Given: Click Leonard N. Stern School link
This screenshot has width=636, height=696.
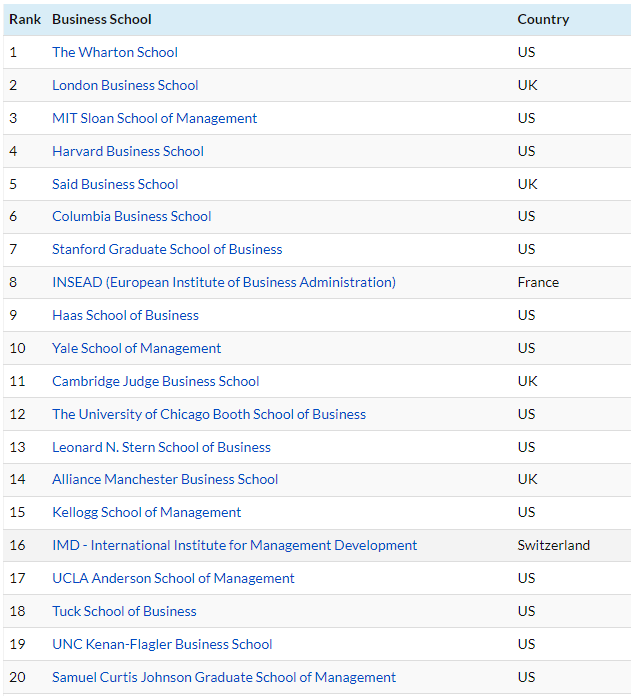Looking at the screenshot, I should click(x=162, y=447).
